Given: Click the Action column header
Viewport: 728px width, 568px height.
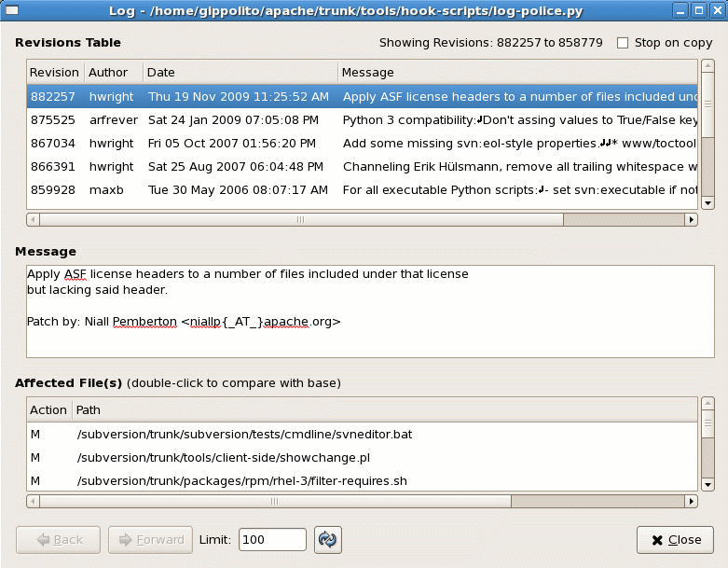Looking at the screenshot, I should pos(49,410).
